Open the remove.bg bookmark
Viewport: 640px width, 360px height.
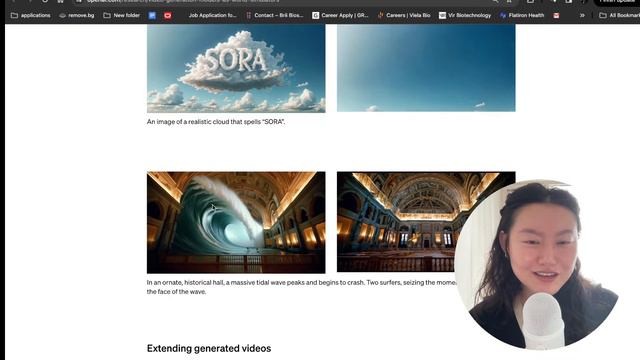coord(76,16)
